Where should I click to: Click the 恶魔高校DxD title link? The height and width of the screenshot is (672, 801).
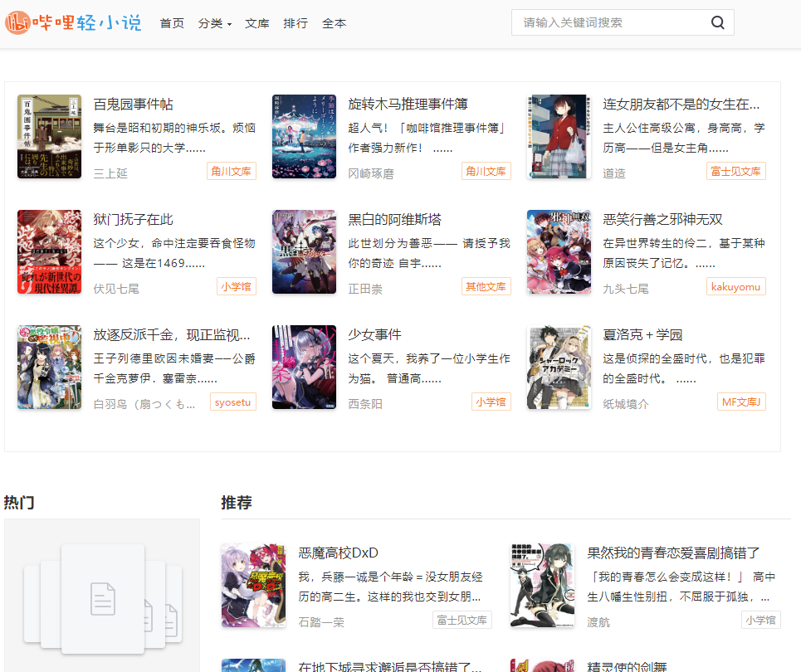click(338, 553)
